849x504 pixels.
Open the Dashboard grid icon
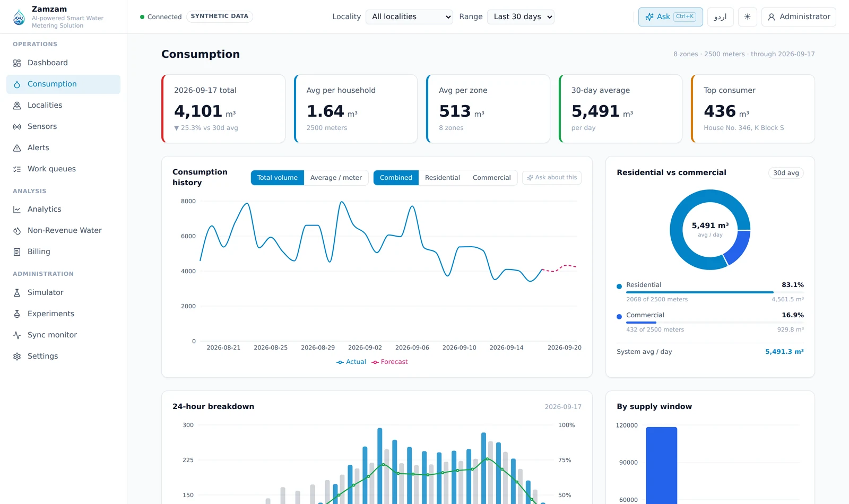17,63
